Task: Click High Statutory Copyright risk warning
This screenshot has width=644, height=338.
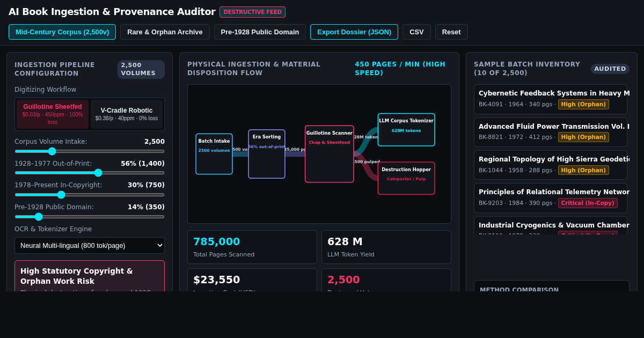Action: tap(90, 276)
